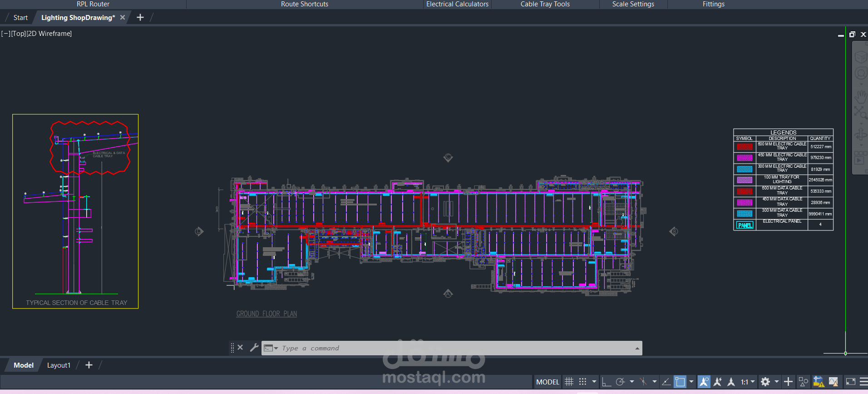Click annotation monitor plus icon
868x394 pixels.
tap(789, 382)
